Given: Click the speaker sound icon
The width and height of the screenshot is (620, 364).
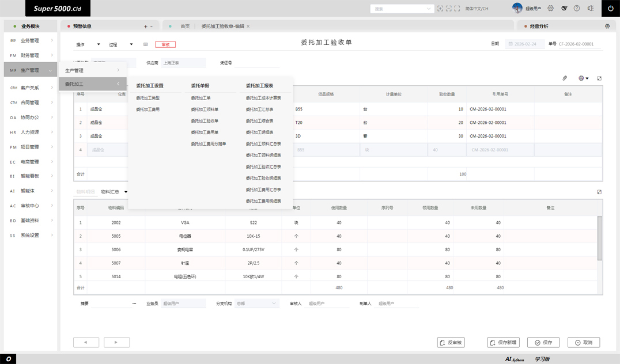Looking at the screenshot, I should tap(591, 8).
